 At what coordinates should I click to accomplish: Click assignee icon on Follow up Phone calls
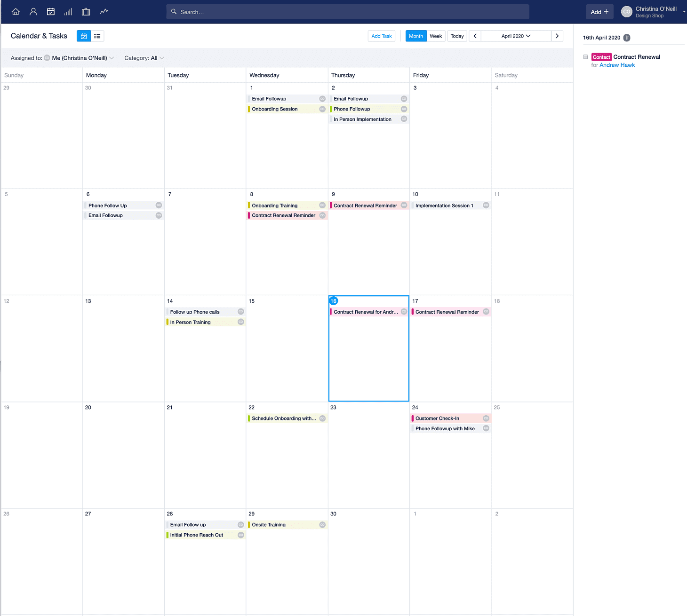[241, 312]
